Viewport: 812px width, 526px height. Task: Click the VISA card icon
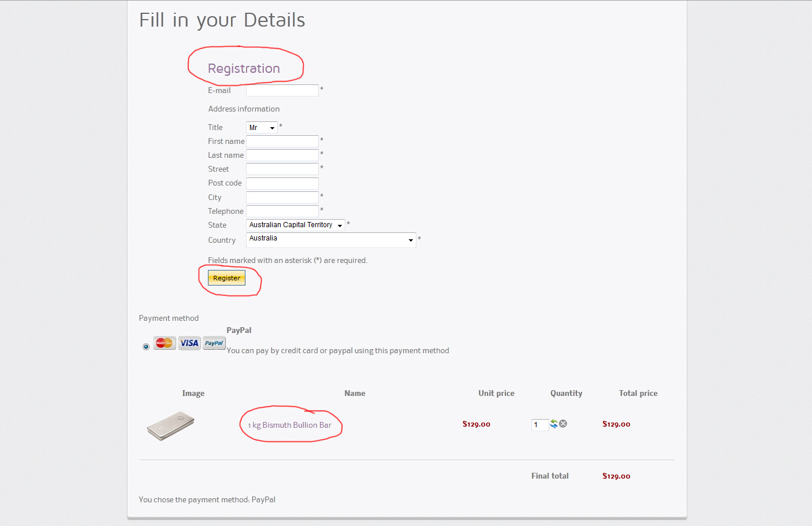click(x=189, y=343)
